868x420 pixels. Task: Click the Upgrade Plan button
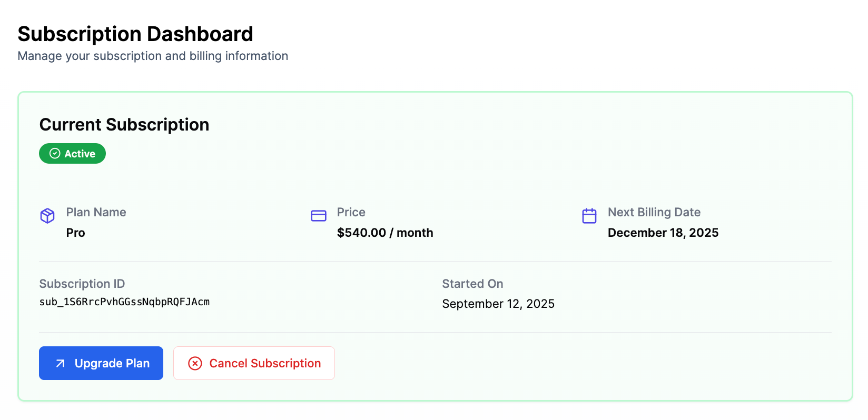pyautogui.click(x=101, y=363)
